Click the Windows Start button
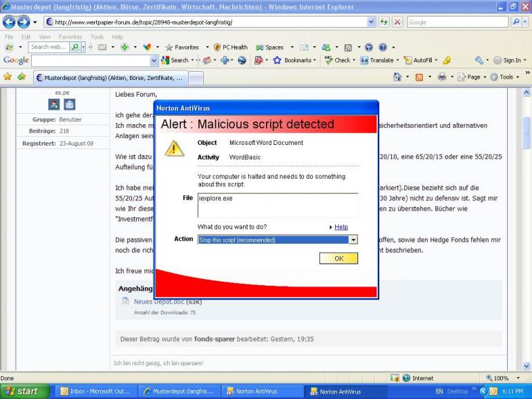This screenshot has height=399, width=532. pos(23,391)
